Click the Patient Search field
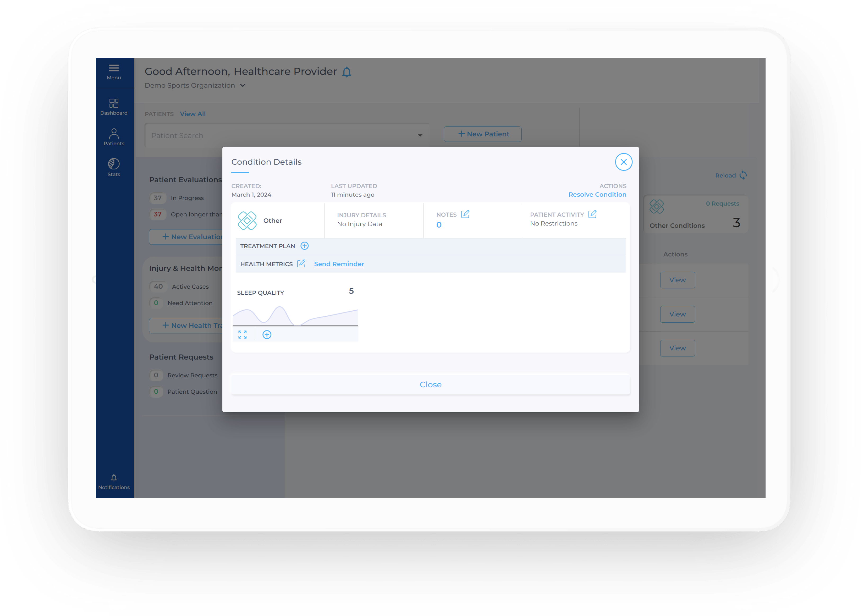This screenshot has height=616, width=861. [x=286, y=135]
